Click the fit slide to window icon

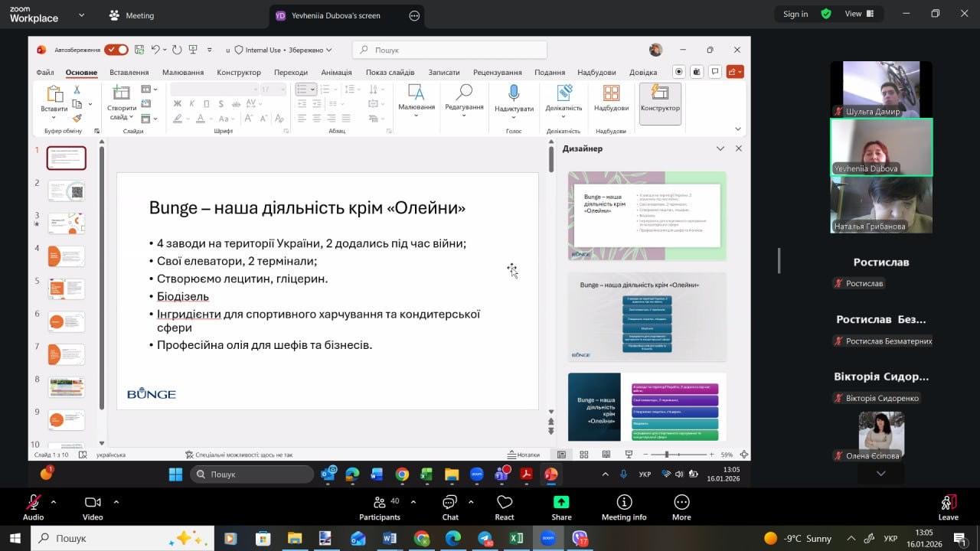(x=744, y=455)
